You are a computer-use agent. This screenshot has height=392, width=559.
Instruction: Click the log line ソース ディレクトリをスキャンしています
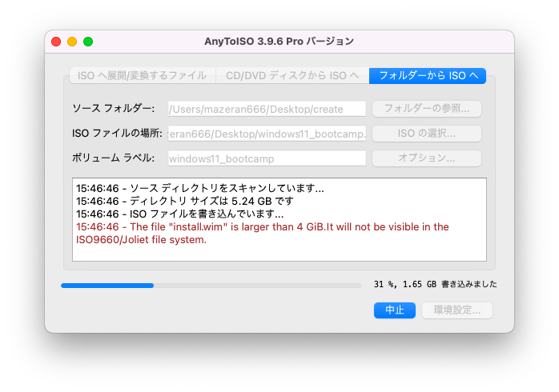200,188
